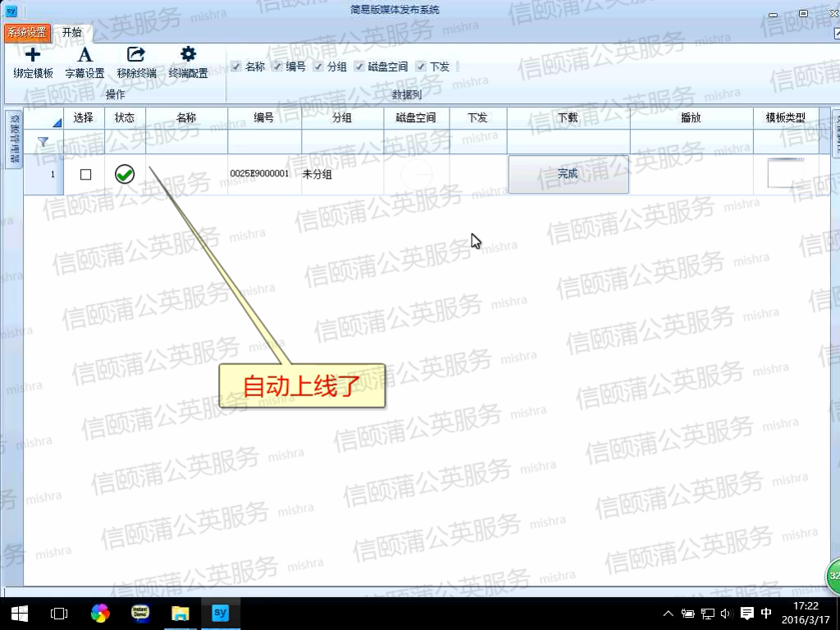Viewport: 840px width, 630px height.
Task: Expand the left side collapsed panel tab
Action: pos(14,139)
